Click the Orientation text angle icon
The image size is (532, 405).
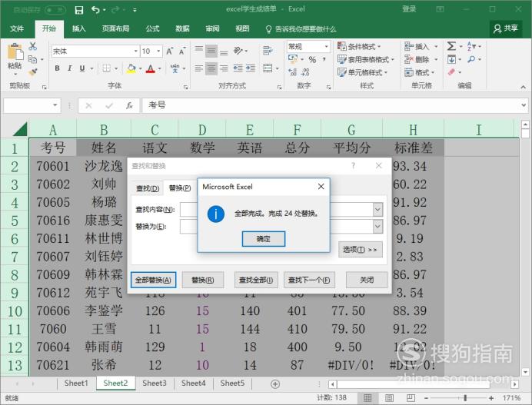(x=238, y=51)
